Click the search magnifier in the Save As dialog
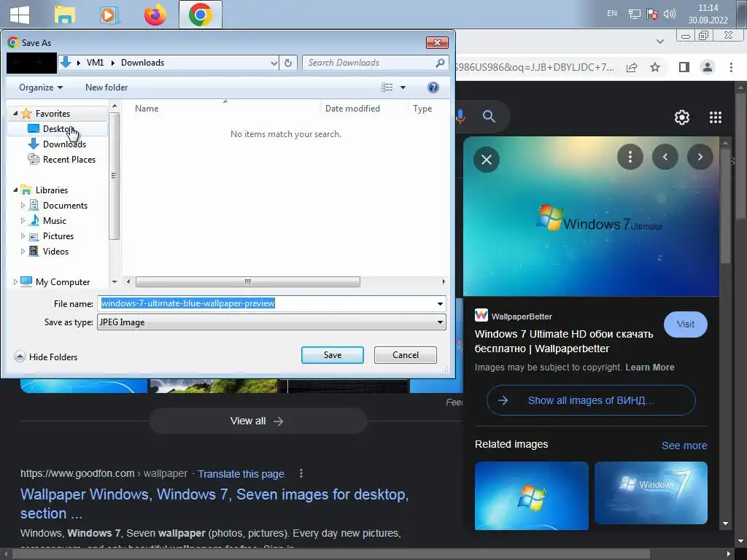 coord(440,63)
